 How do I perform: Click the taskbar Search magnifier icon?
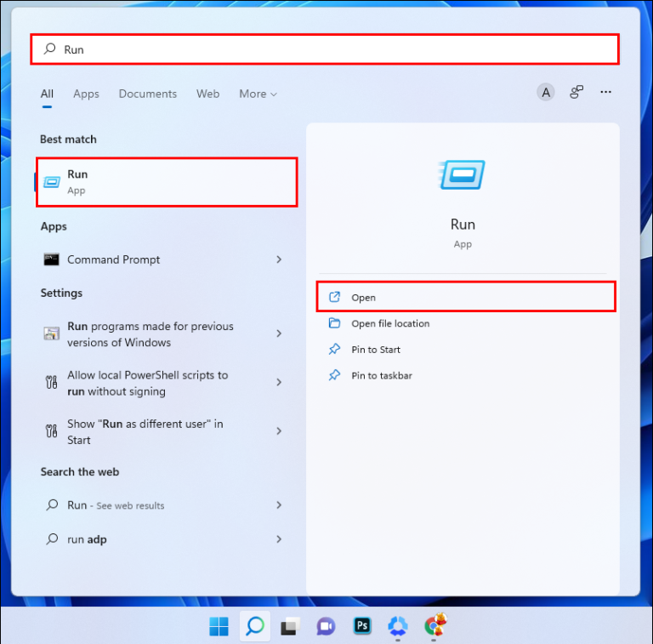(255, 625)
